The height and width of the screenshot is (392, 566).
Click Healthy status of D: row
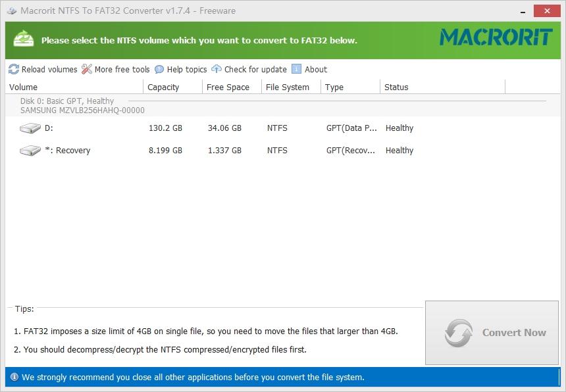click(399, 128)
